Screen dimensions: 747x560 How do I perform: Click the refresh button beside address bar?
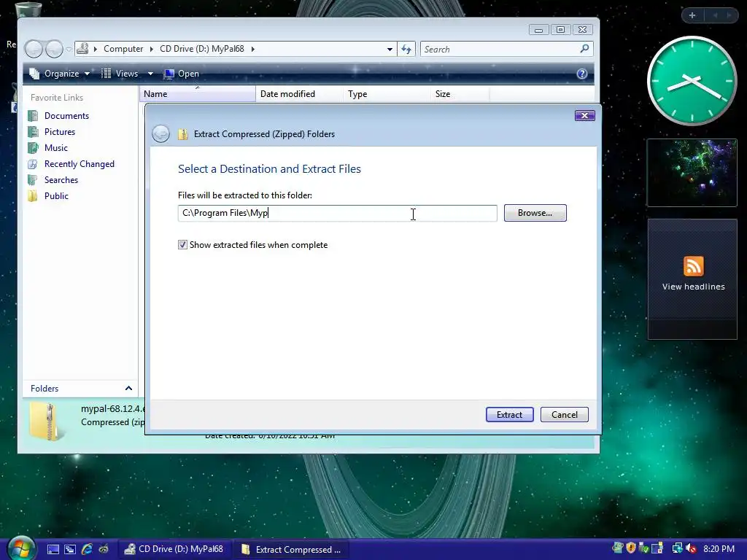[406, 49]
